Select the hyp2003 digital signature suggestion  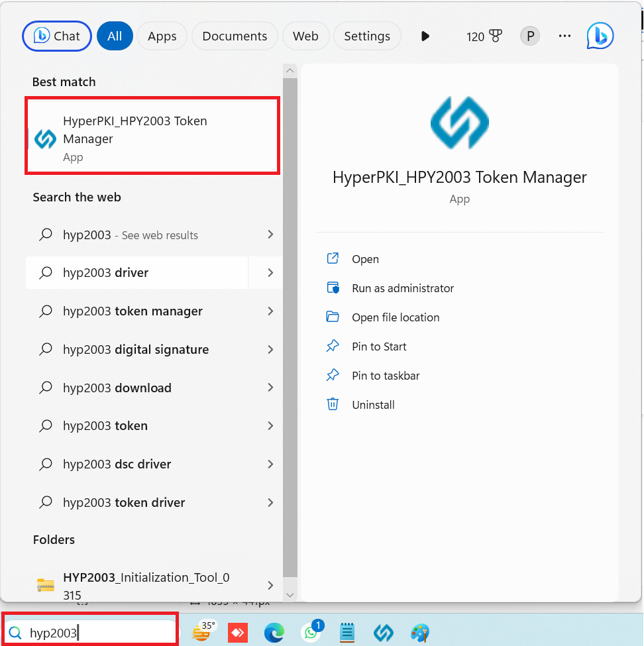(x=137, y=349)
